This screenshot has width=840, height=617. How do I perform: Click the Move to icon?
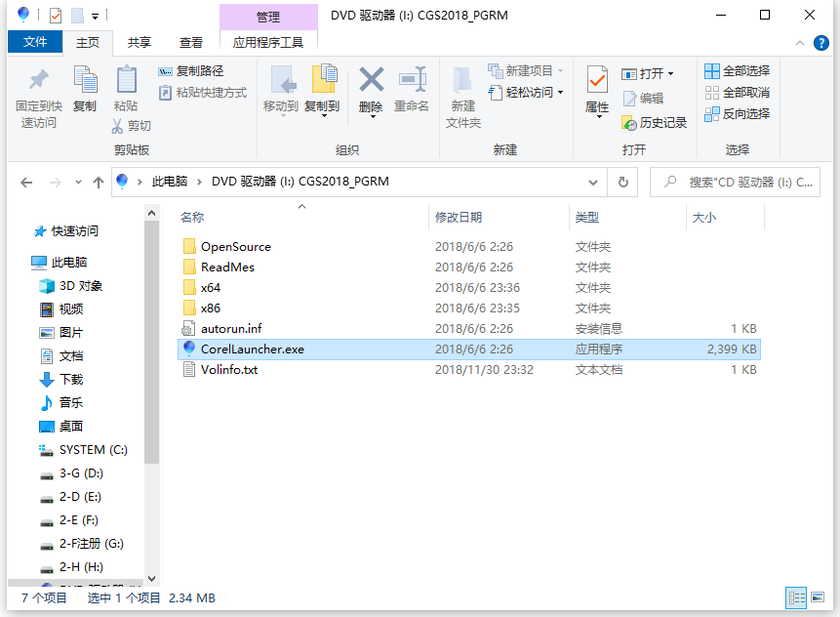[x=283, y=80]
